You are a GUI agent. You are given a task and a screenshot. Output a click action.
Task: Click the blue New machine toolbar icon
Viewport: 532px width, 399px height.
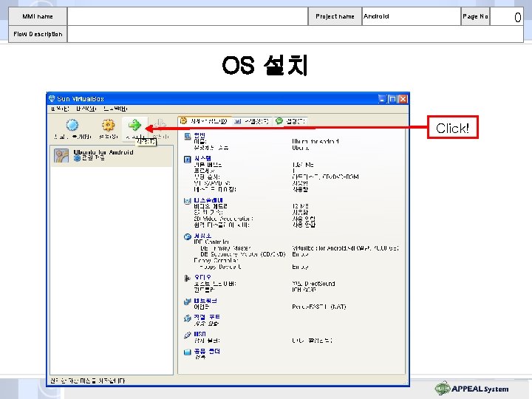click(72, 125)
